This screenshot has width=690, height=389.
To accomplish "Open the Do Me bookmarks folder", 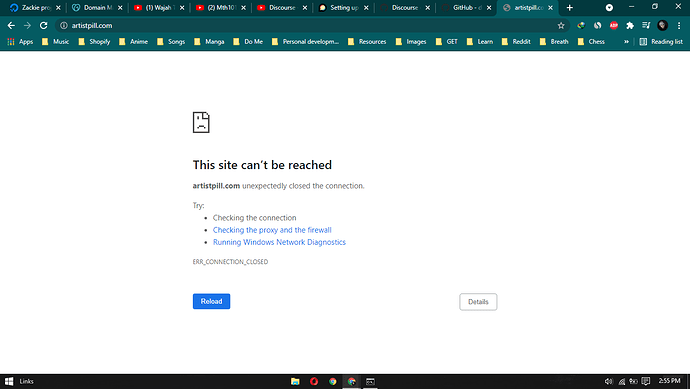I will (x=248, y=41).
